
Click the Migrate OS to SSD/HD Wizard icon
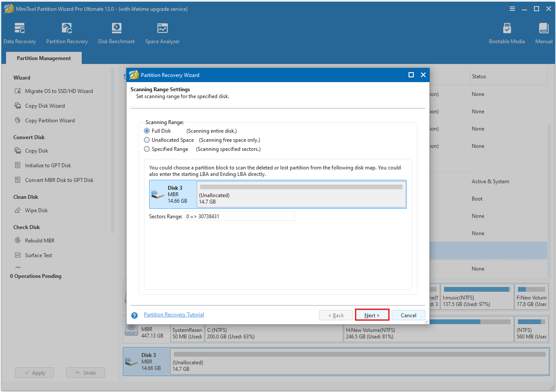pos(18,91)
